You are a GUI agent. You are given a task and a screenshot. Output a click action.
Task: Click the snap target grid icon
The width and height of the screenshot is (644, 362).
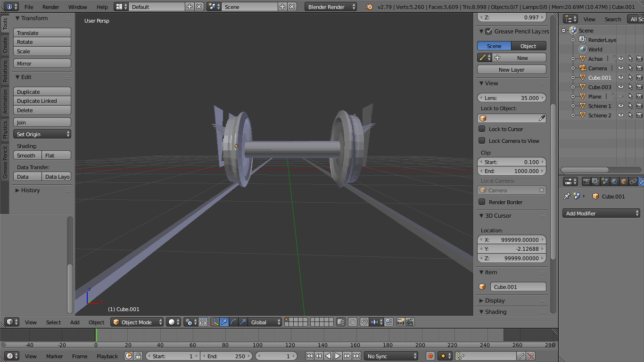pos(389,322)
